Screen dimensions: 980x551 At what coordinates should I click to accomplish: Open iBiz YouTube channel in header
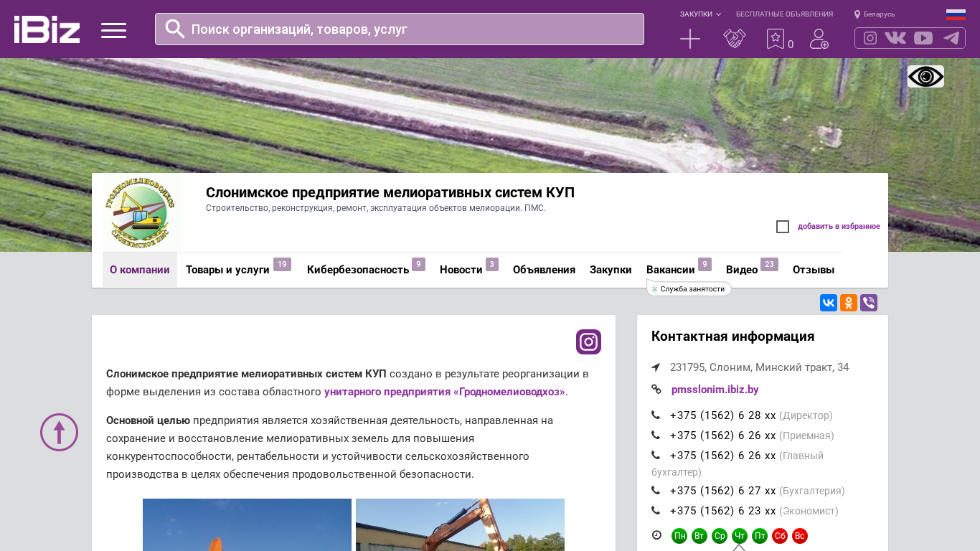coord(923,38)
